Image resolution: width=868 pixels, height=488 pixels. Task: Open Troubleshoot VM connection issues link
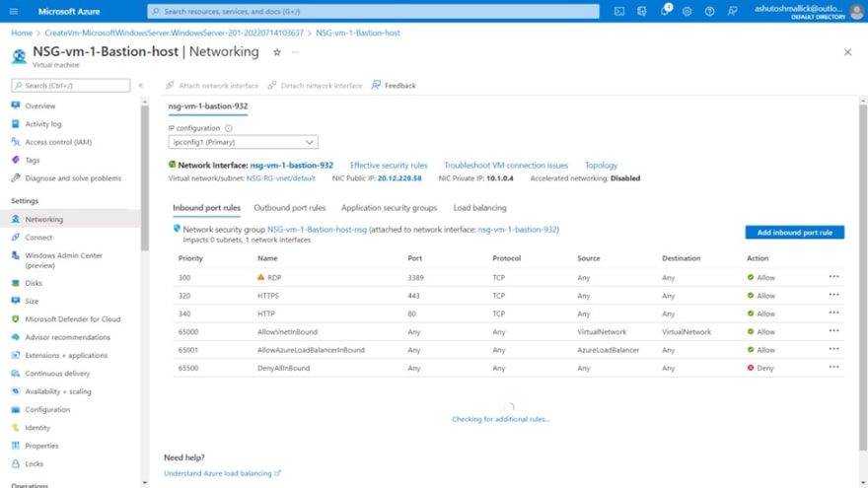pos(506,166)
